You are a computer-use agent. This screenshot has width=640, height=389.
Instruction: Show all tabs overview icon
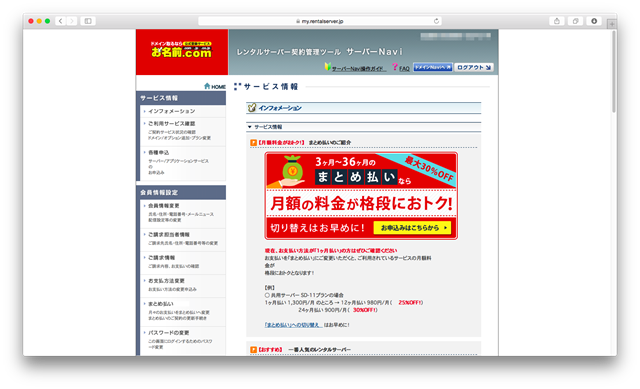point(576,21)
